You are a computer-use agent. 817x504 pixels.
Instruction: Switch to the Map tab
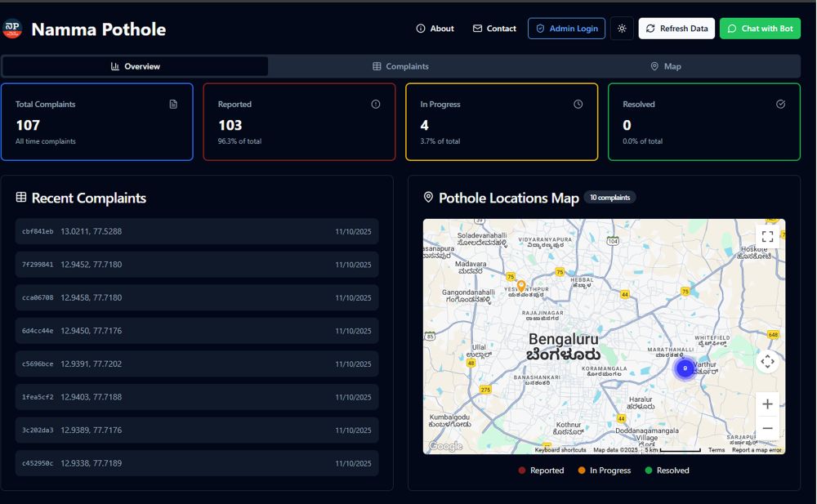666,66
